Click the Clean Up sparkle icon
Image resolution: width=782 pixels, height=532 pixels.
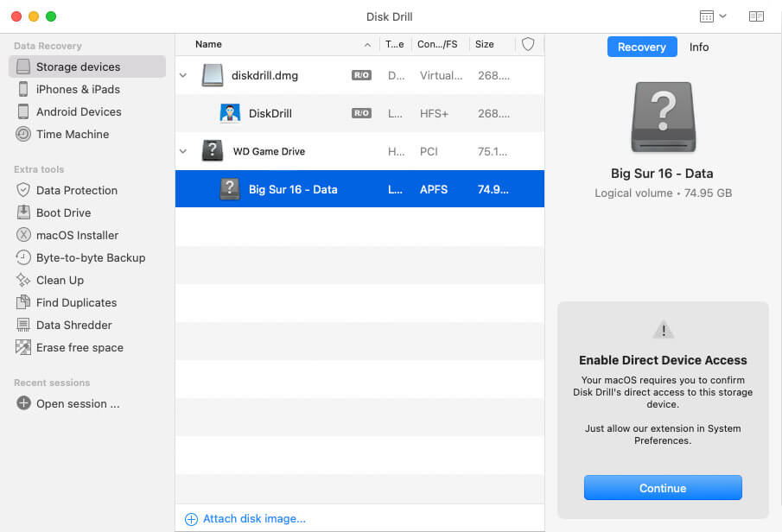23,280
